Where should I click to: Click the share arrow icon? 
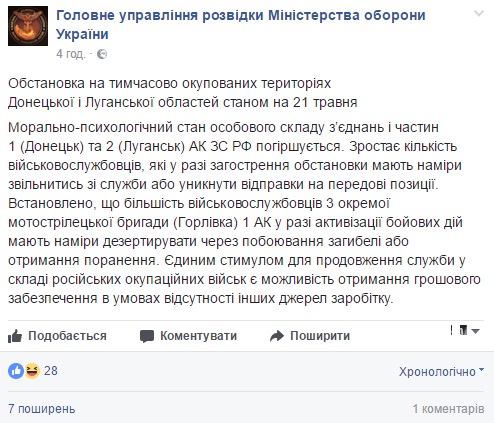click(277, 336)
